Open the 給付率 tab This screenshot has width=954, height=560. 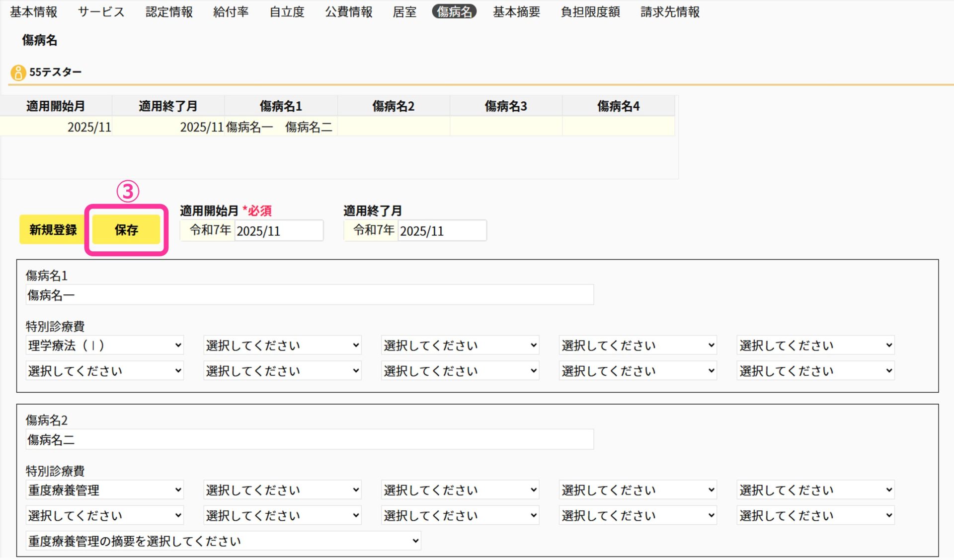click(x=231, y=12)
